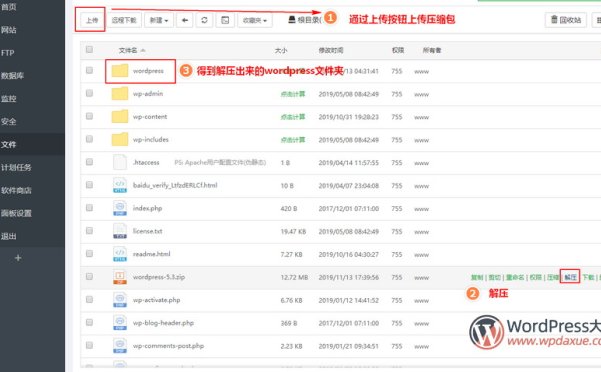The height and width of the screenshot is (372, 601).
Task: Click the 修改时间 column header
Action: point(331,50)
